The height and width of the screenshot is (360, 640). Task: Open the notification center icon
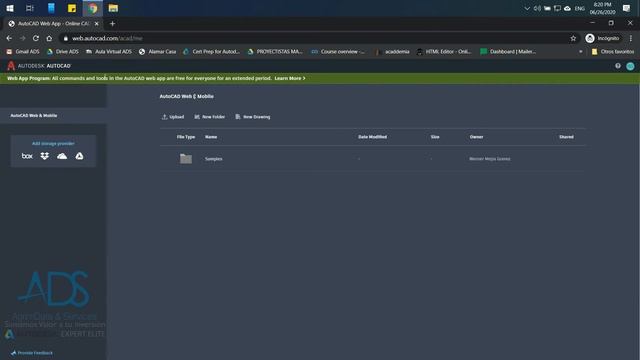click(627, 8)
